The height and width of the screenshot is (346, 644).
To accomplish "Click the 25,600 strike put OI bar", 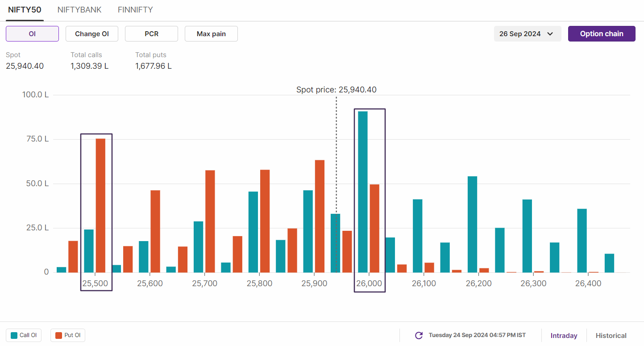I will pyautogui.click(x=155, y=231).
